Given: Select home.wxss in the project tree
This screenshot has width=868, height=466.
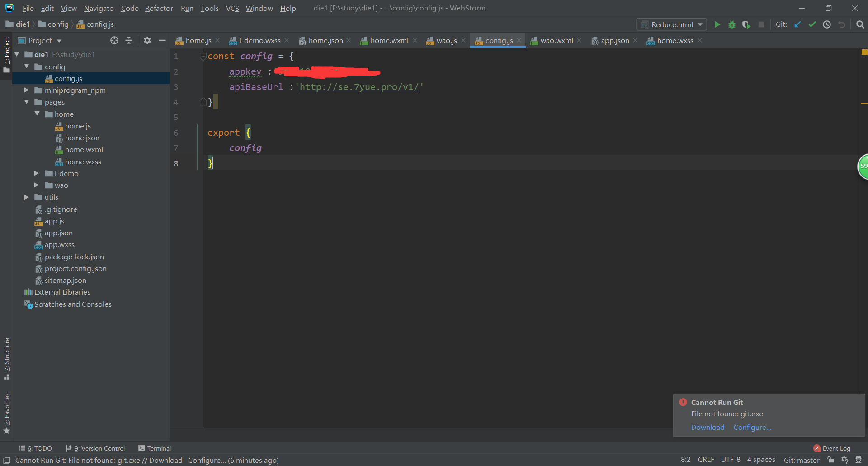Looking at the screenshot, I should coord(83,162).
